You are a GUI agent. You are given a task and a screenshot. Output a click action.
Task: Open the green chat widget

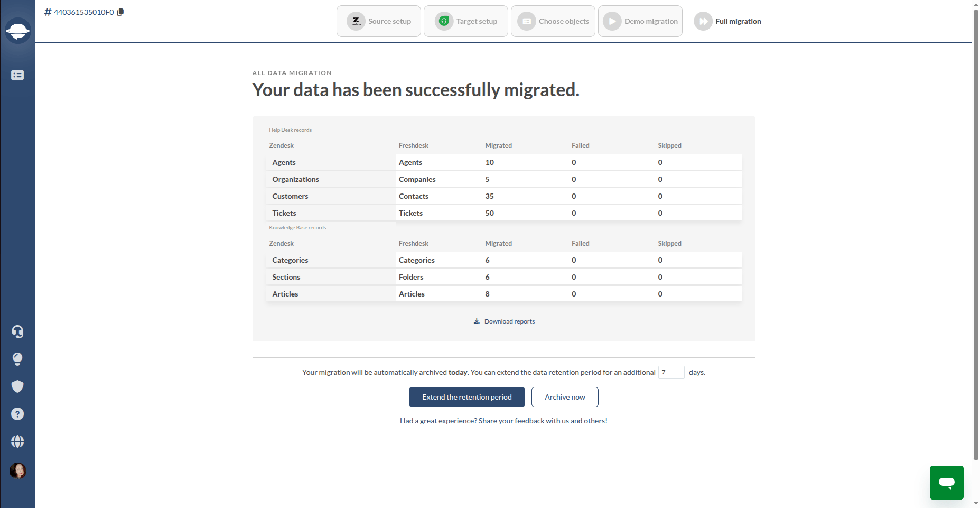click(947, 483)
